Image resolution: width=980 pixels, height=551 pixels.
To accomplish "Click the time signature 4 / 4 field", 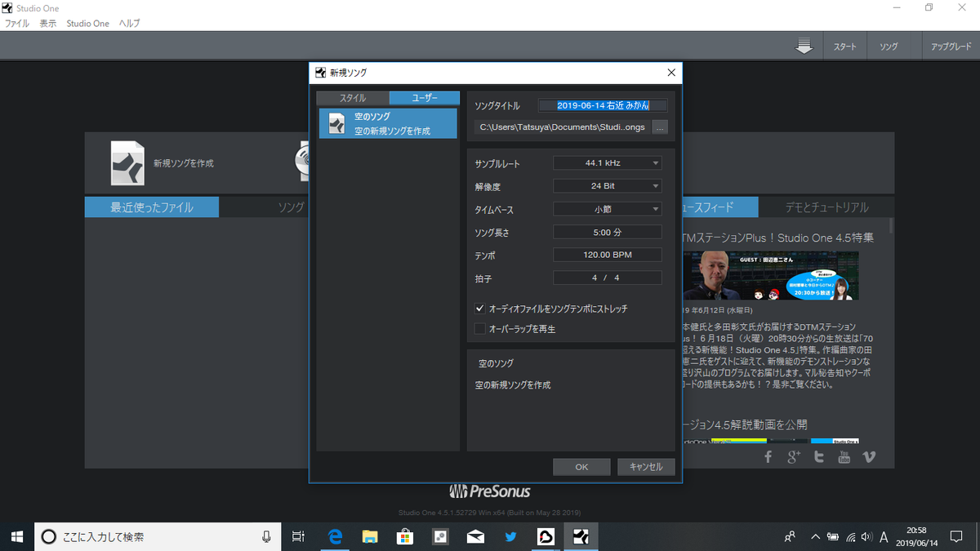I will (608, 278).
